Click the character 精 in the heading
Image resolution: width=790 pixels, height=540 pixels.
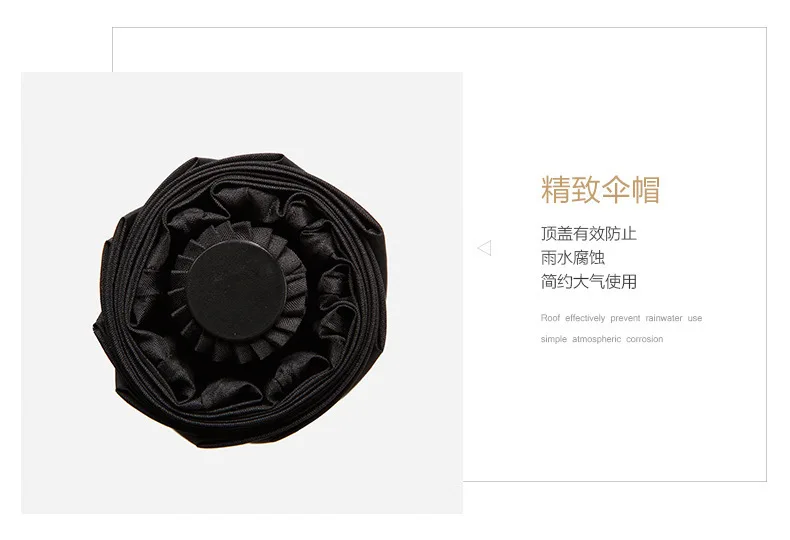click(555, 190)
